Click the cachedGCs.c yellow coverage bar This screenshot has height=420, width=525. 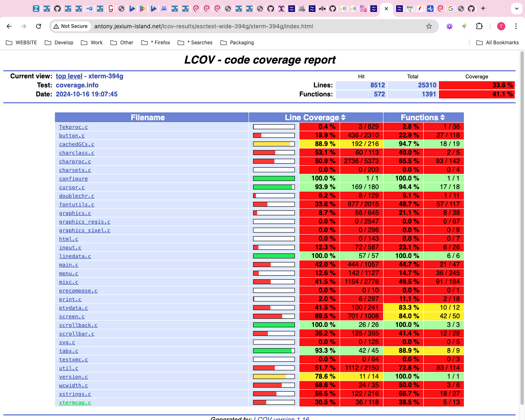tap(274, 144)
